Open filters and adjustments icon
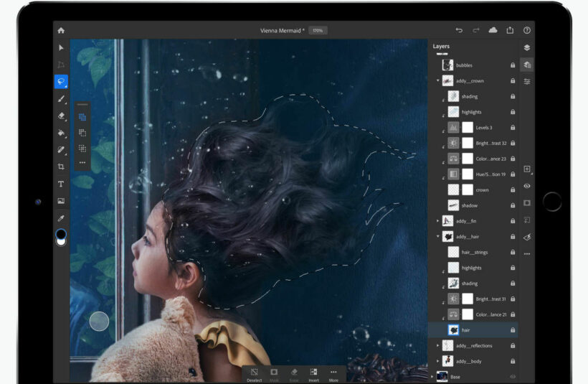Screen dimensions: 588x384 pyautogui.click(x=527, y=237)
